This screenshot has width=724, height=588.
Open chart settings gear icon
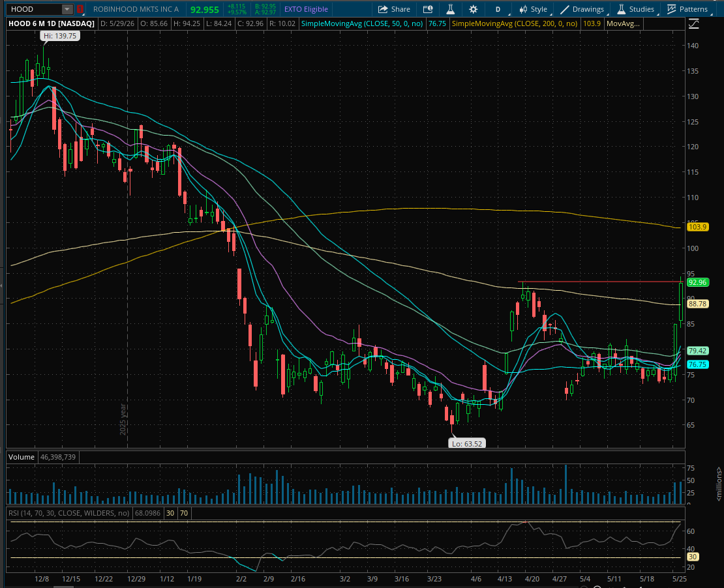(x=474, y=8)
